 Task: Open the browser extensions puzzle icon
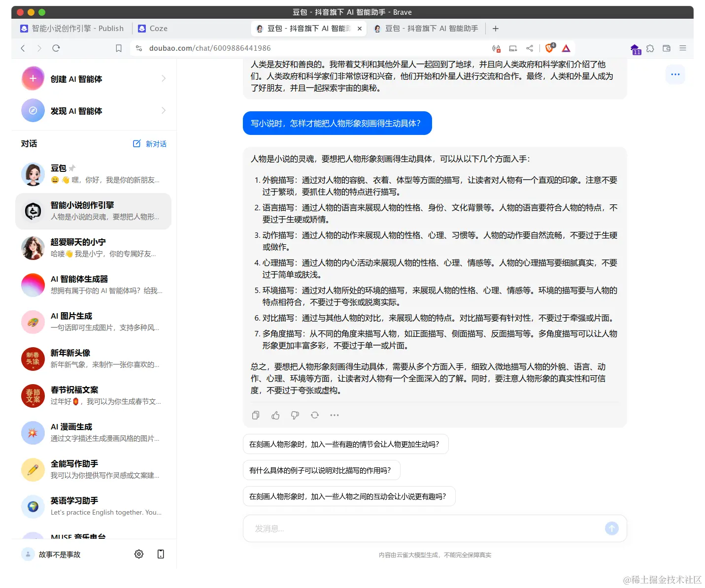coord(650,48)
